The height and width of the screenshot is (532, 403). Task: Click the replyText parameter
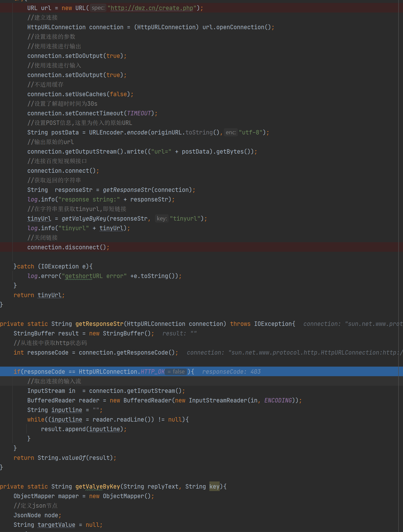point(163,487)
